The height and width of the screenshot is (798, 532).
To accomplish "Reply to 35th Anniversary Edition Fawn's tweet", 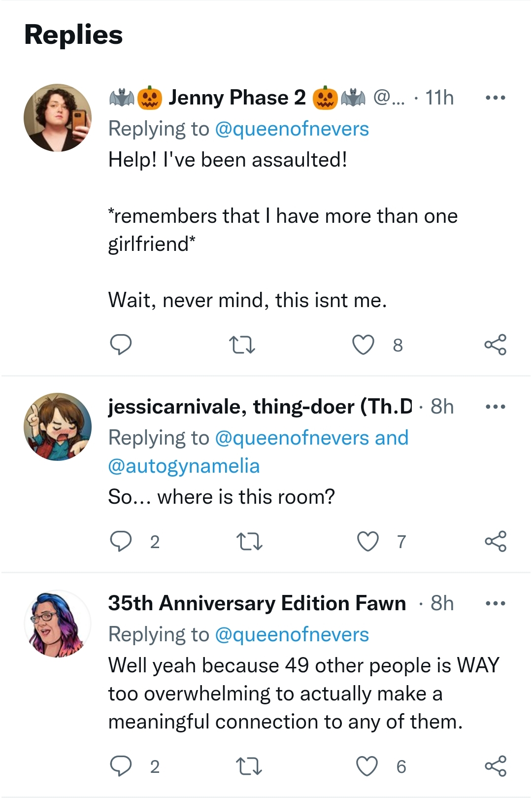I will coord(120,766).
